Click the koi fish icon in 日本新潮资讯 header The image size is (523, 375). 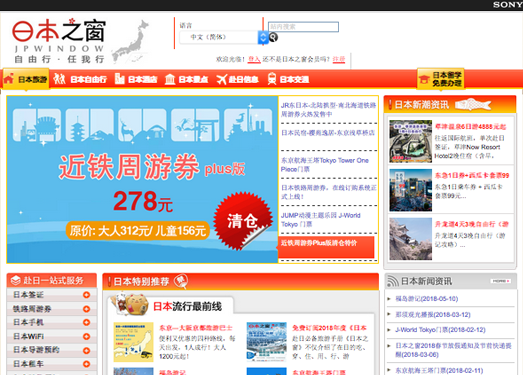[x=473, y=104]
